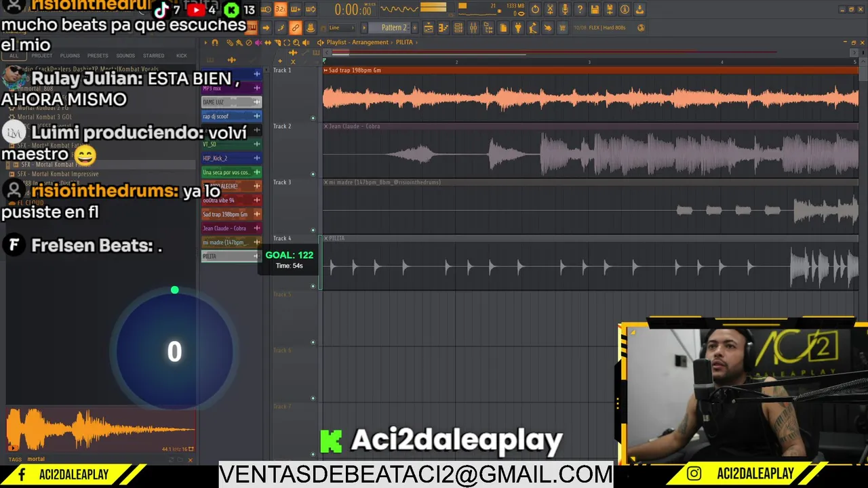The height and width of the screenshot is (488, 868).
Task: Mute Track 5 with its green dot
Action: pos(313,342)
